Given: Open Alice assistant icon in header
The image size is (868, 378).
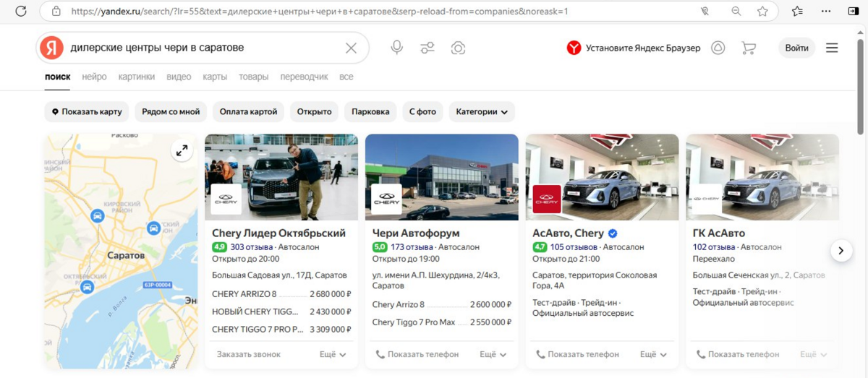Looking at the screenshot, I should tap(718, 48).
